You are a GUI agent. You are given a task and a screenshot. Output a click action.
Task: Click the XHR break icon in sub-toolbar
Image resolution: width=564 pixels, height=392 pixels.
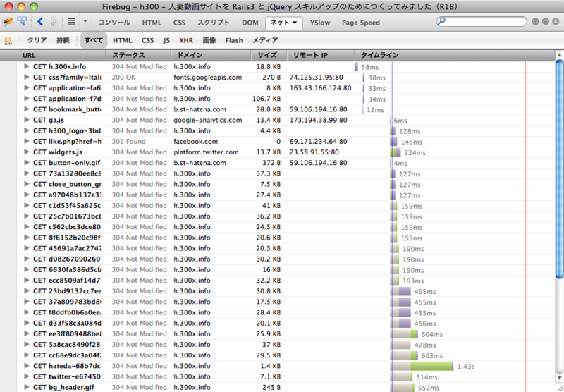[x=8, y=41]
